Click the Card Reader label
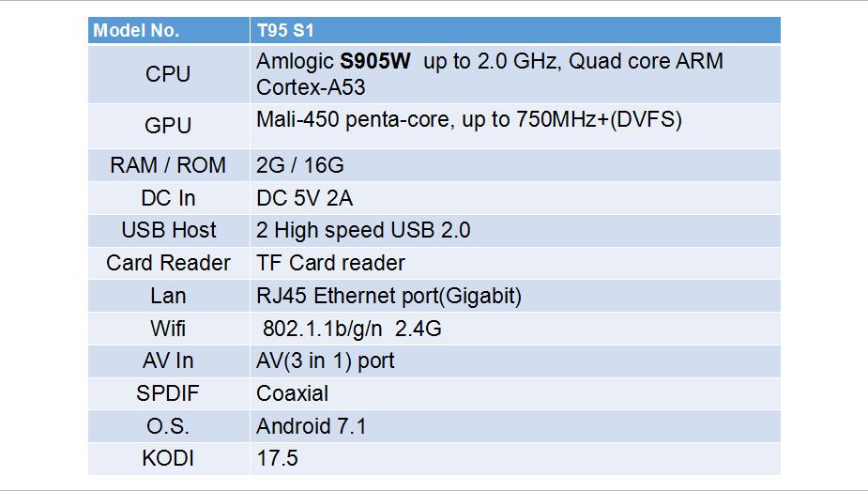The image size is (868, 491). (x=168, y=263)
